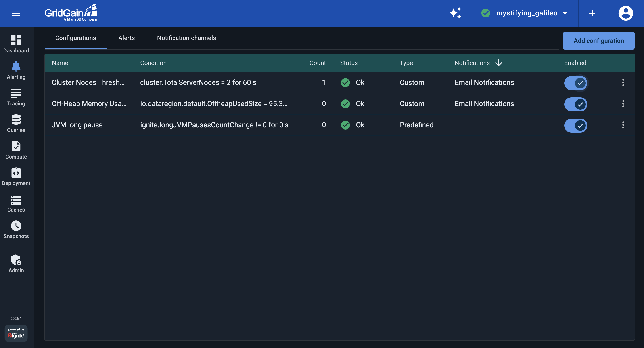Switch to the Notification channels tab
The image size is (644, 348).
pos(186,38)
